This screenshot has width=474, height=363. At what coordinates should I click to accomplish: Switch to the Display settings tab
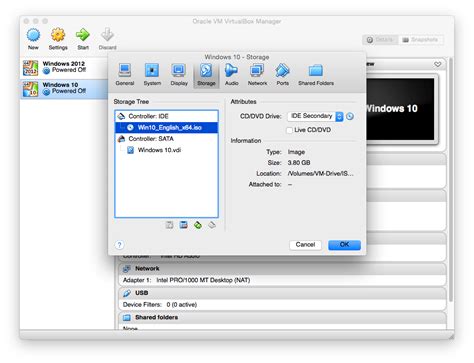(x=179, y=75)
